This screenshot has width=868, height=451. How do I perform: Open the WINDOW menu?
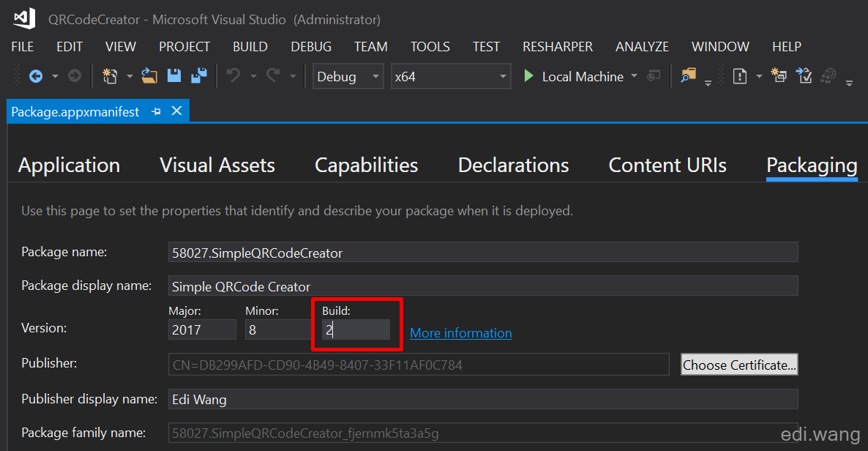tap(720, 47)
